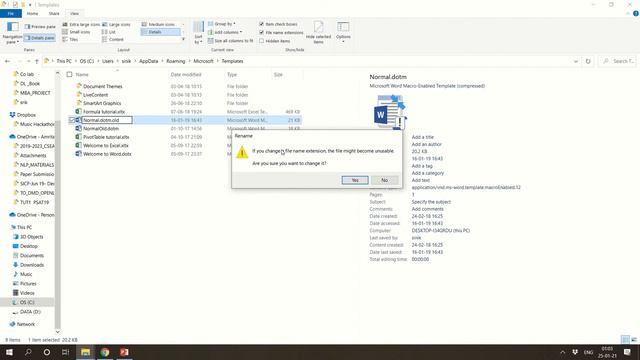Choose the Content layout
This screenshot has width=640, height=360.
tap(113, 40)
